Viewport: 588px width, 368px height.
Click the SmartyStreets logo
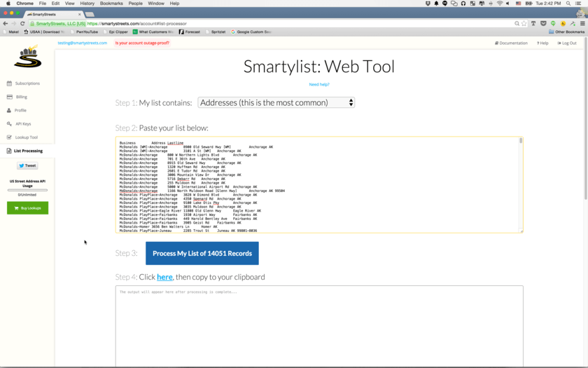pyautogui.click(x=27, y=56)
